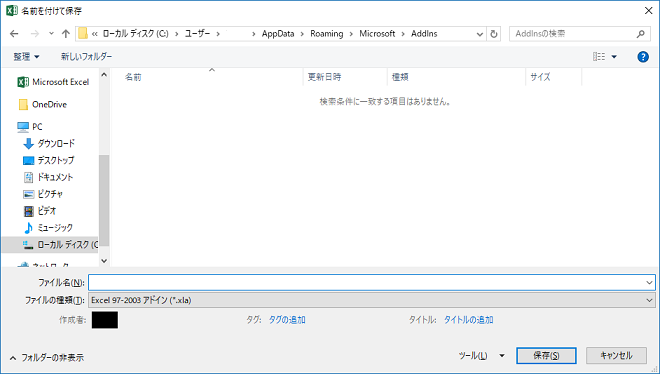Change view layout icon
Image resolution: width=660 pixels, height=374 pixels.
click(599, 56)
